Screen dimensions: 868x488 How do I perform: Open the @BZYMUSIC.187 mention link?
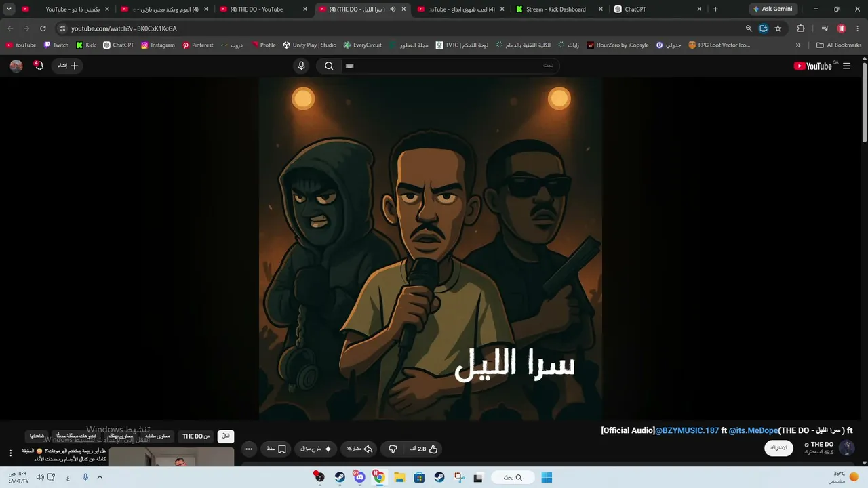687,430
